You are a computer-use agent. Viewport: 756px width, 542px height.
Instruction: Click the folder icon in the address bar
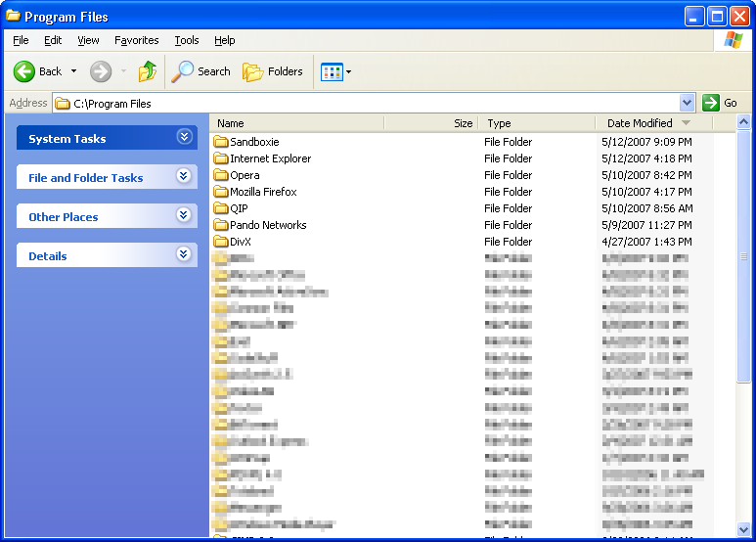click(63, 103)
